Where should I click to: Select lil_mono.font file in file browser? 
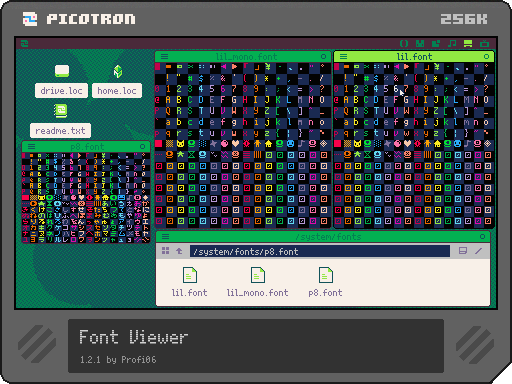(x=257, y=282)
